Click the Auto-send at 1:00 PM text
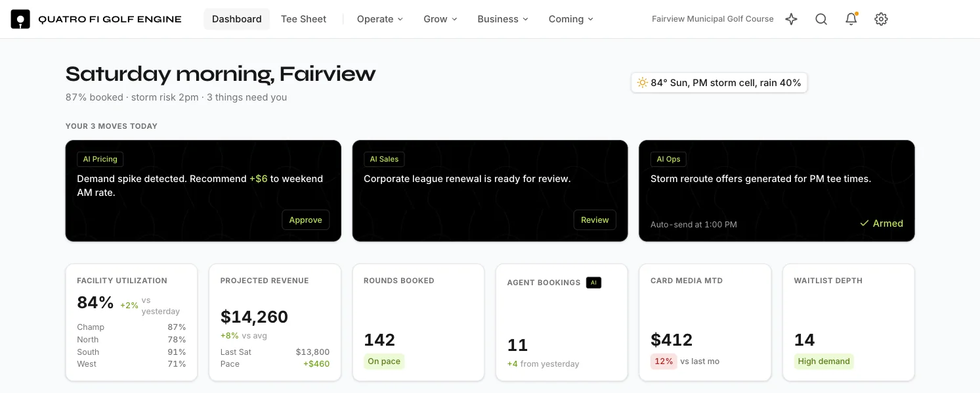Screen dimensions: 980x393 point(694,225)
